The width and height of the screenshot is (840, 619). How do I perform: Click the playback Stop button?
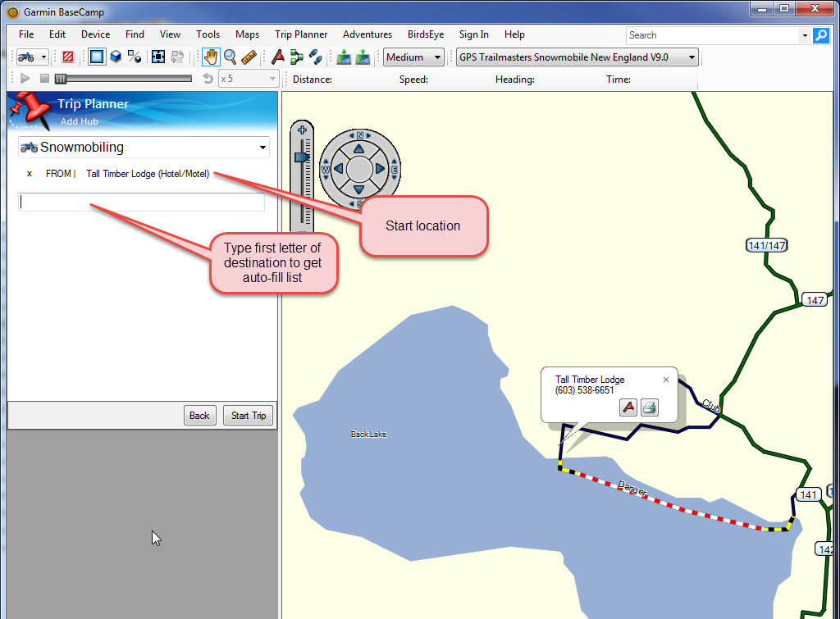coord(44,79)
